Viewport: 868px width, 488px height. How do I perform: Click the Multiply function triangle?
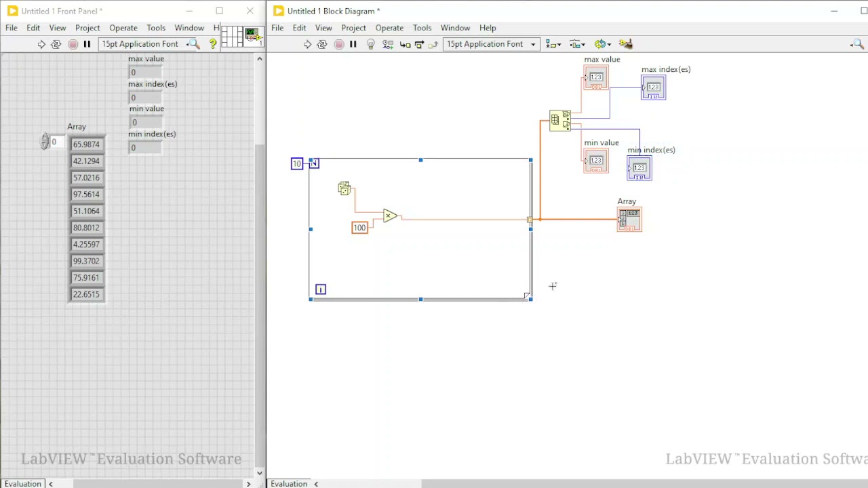[390, 216]
